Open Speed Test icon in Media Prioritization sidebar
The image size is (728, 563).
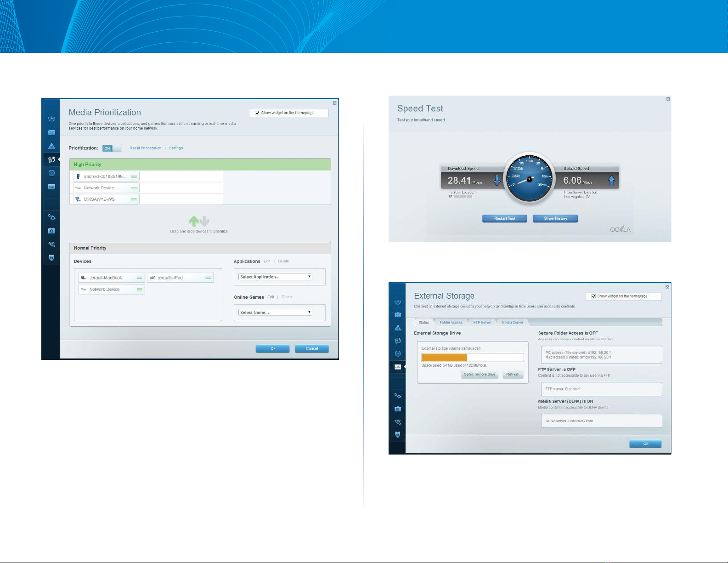pyautogui.click(x=51, y=173)
